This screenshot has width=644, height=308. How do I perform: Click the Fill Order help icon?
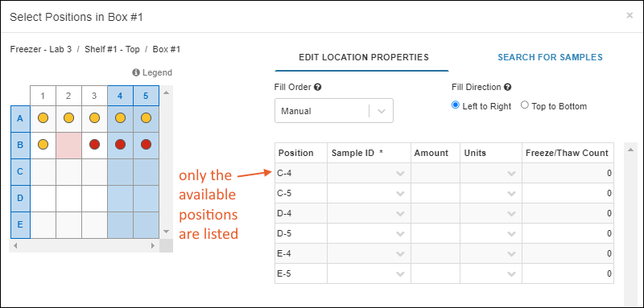click(317, 88)
